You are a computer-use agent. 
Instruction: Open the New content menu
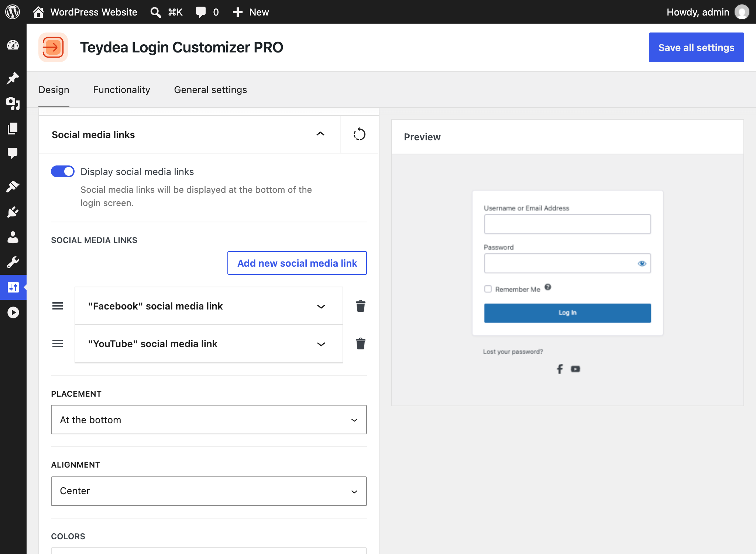tap(251, 12)
